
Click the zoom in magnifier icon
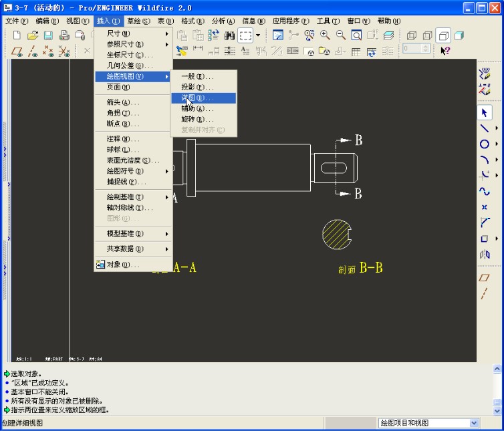coord(325,35)
